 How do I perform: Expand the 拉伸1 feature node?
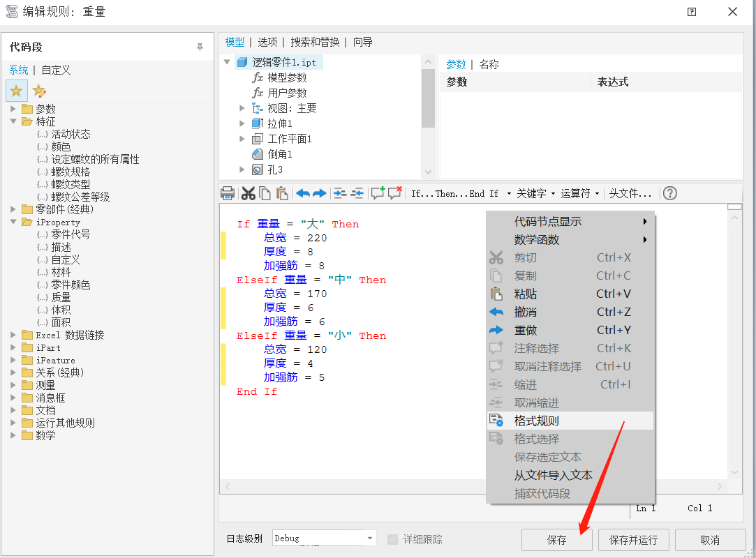click(x=242, y=123)
